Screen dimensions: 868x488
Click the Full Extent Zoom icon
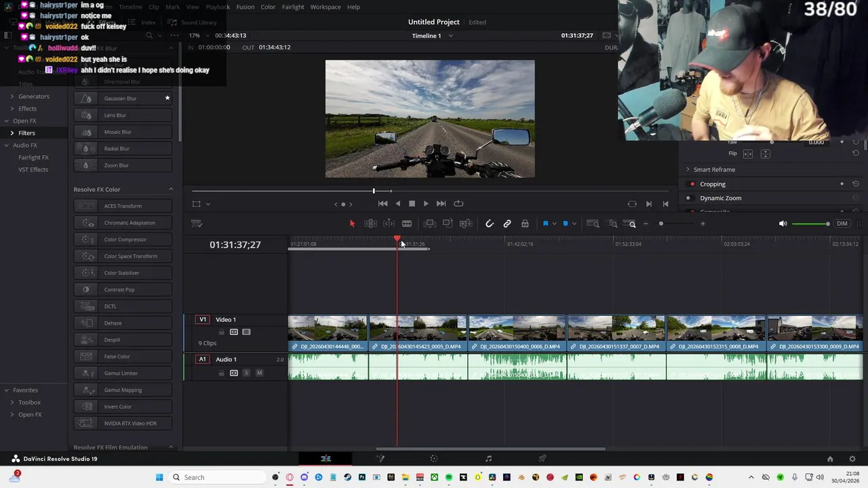click(x=593, y=224)
